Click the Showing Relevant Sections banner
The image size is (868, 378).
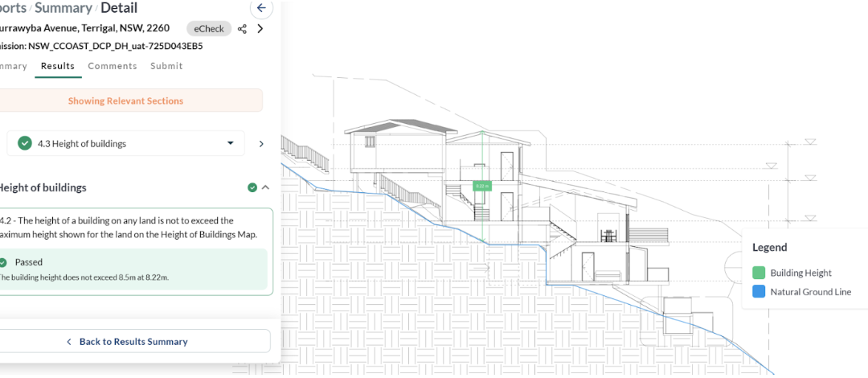coord(125,101)
